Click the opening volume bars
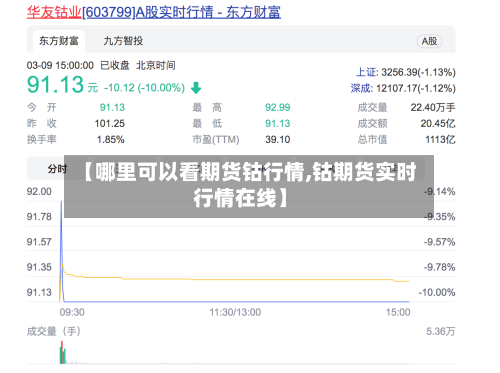This screenshot has height=373, width=500. click(63, 353)
